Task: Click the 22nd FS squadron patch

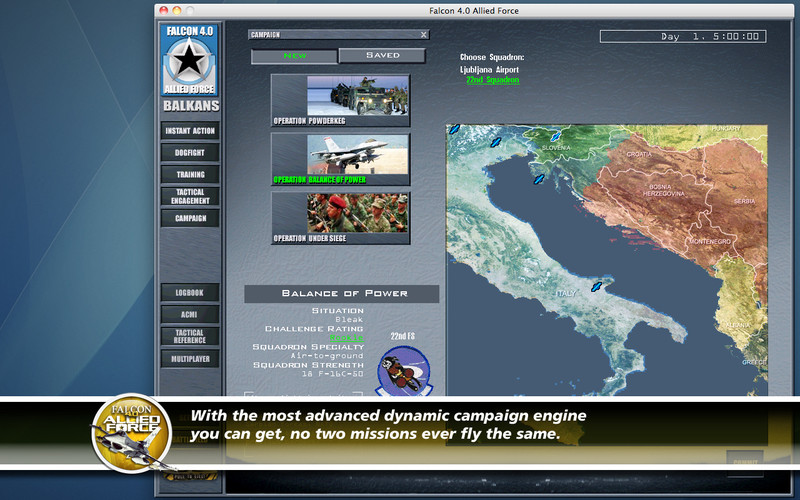Action: click(403, 370)
